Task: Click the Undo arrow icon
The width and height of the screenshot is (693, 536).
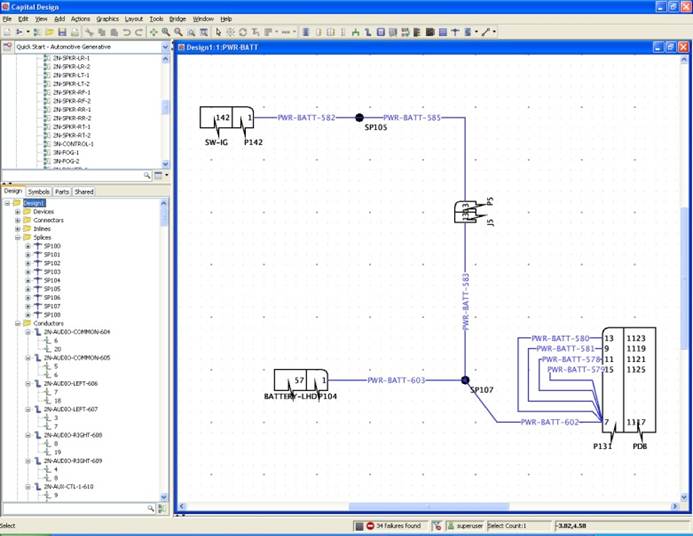Action: (127, 32)
